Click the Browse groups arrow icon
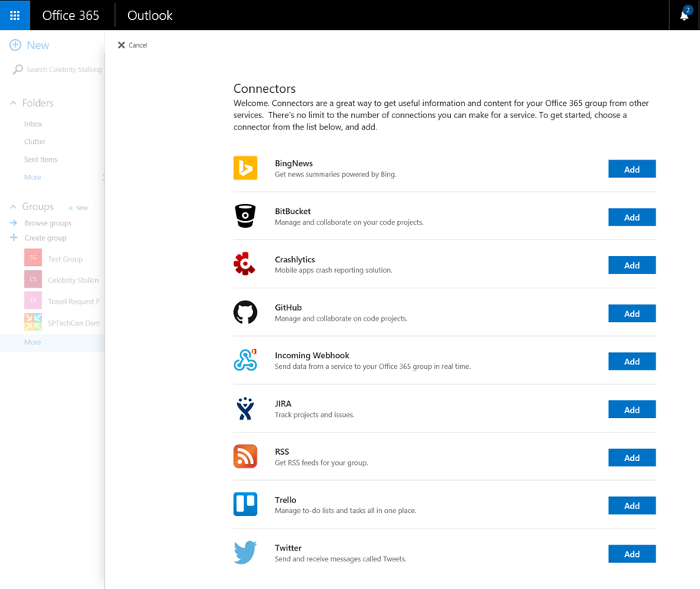 (x=14, y=223)
